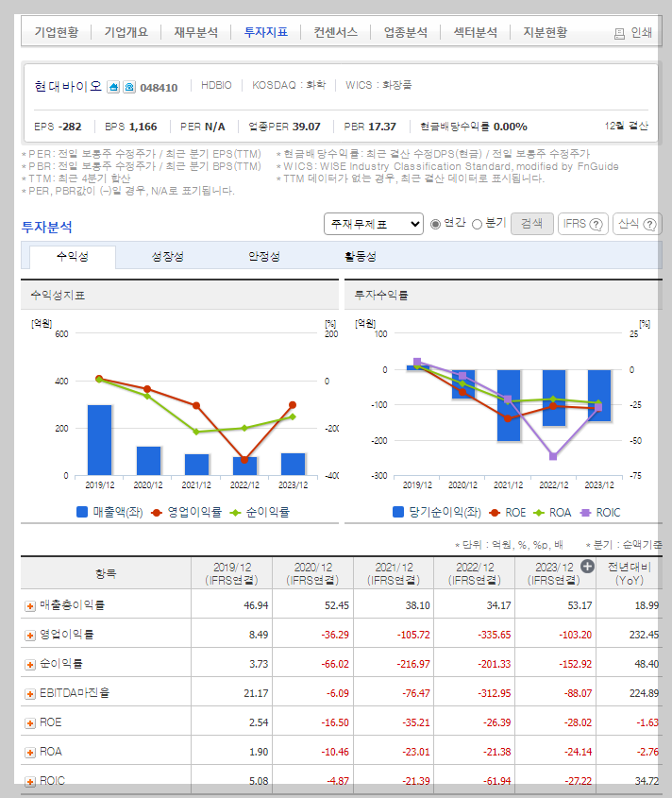The width and height of the screenshot is (672, 798).
Task: Expand the EBITDA마진율 row
Action: point(30,694)
